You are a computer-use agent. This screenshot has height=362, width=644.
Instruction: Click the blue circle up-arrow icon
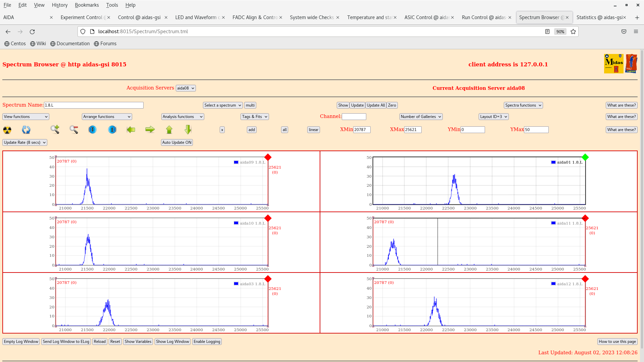tap(112, 129)
